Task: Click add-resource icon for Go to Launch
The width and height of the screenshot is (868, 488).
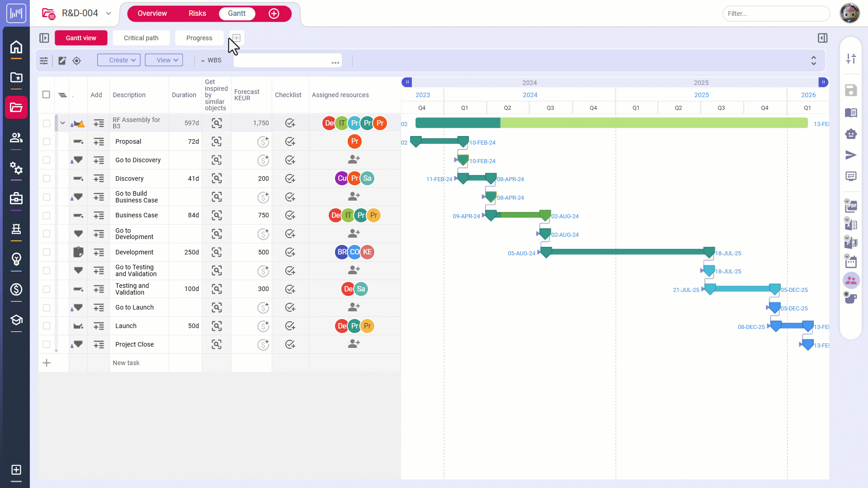Action: click(354, 307)
